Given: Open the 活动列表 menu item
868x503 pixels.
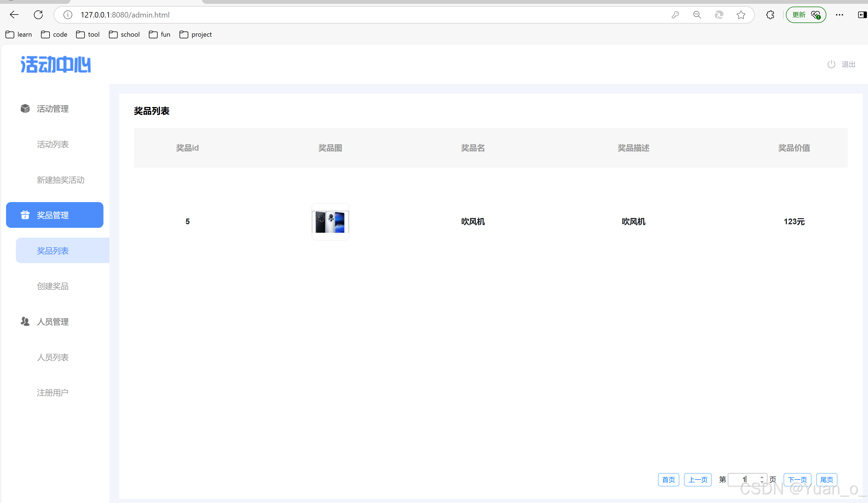Looking at the screenshot, I should click(52, 144).
